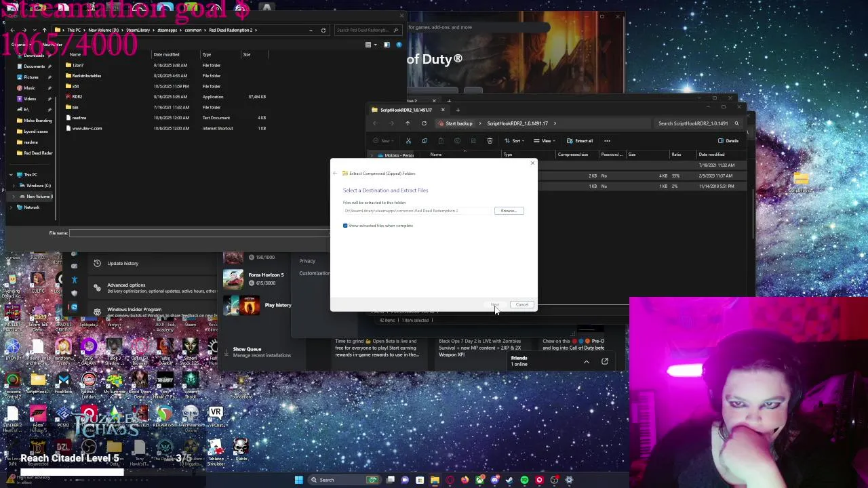This screenshot has height=488, width=868.
Task: Click extraction destination path field
Action: (x=416, y=211)
